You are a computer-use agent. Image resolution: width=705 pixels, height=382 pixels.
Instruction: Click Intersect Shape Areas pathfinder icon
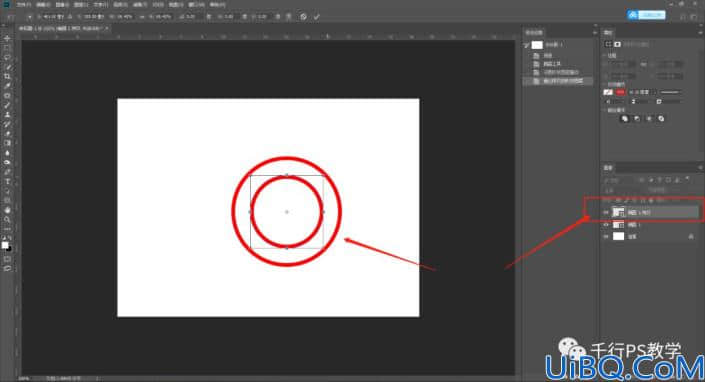pos(649,119)
